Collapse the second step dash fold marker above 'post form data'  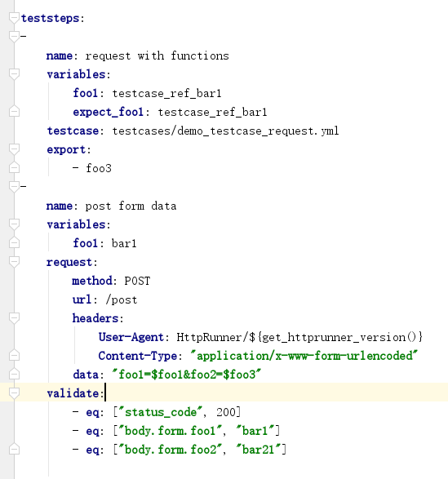[14, 186]
